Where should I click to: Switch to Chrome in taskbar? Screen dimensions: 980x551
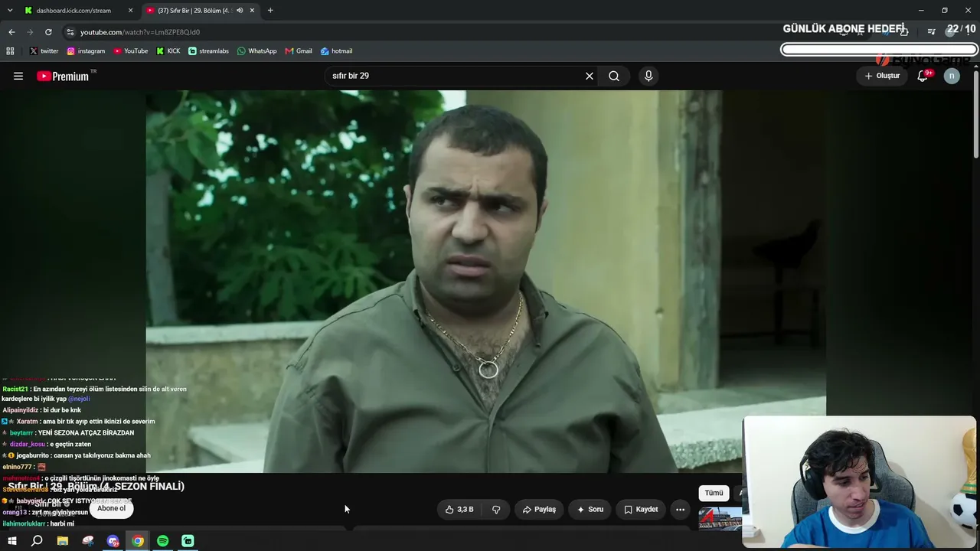[138, 541]
